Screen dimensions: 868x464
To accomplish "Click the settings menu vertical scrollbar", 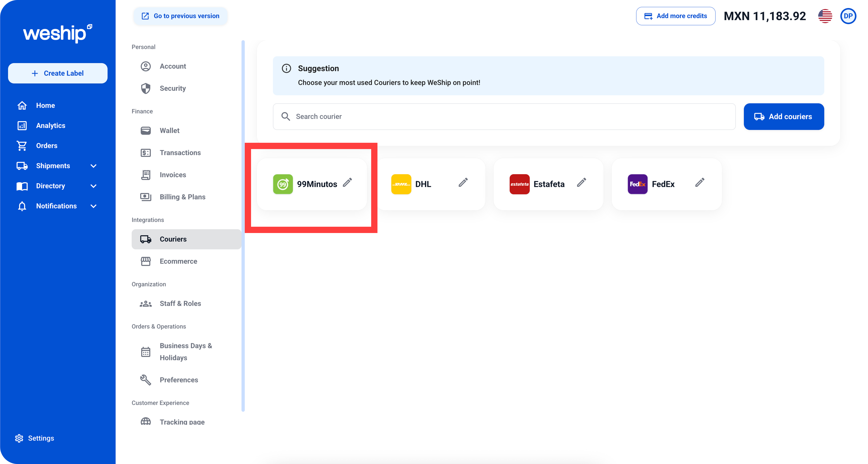I will (x=243, y=226).
